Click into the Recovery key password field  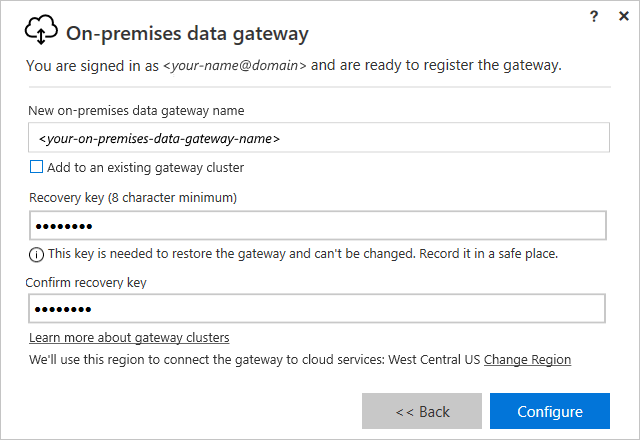point(318,225)
